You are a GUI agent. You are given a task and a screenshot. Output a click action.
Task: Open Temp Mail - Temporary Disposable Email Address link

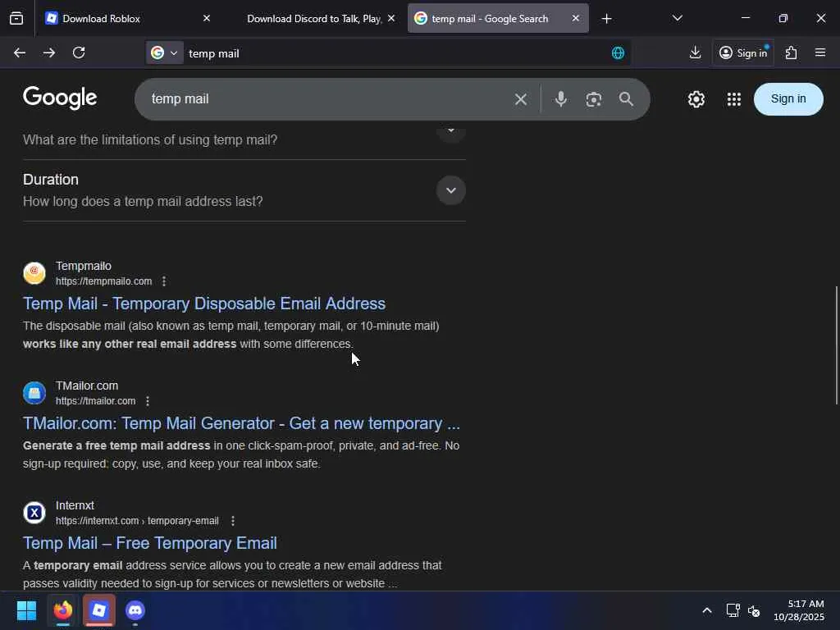(204, 304)
